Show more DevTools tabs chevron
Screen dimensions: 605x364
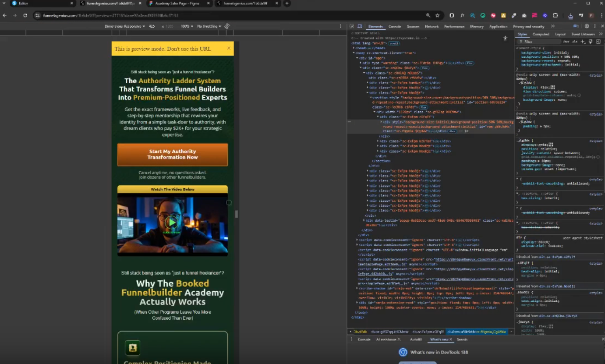[x=553, y=26]
